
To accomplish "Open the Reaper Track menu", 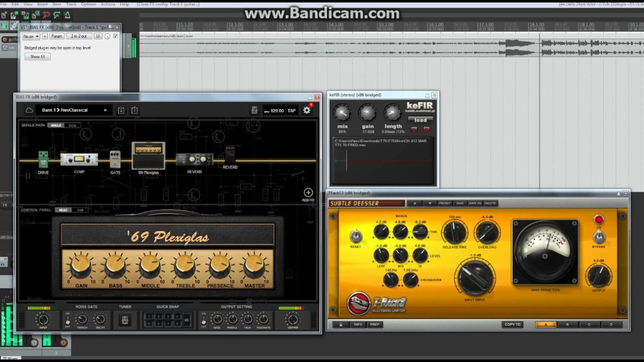I will (71, 4).
